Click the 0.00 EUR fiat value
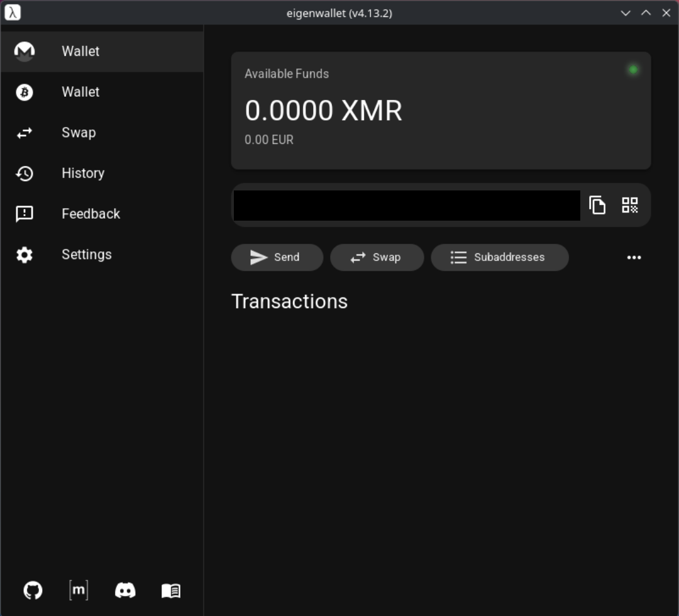679x616 pixels. pyautogui.click(x=269, y=140)
